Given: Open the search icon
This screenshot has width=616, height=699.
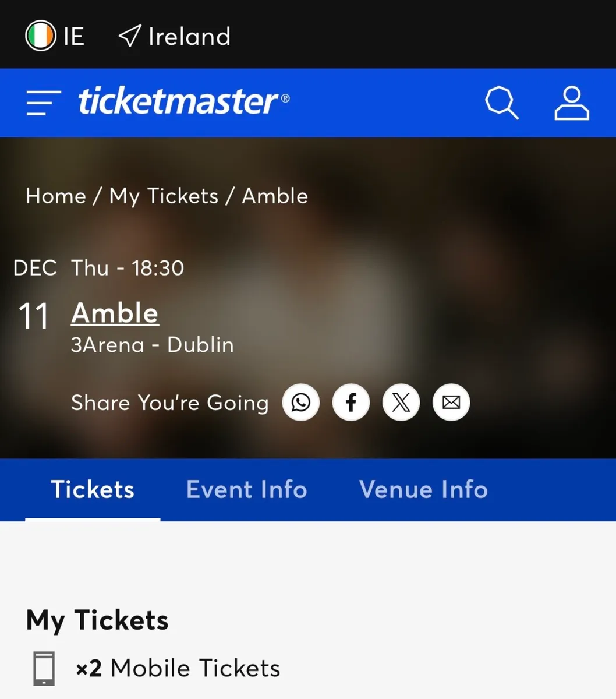Looking at the screenshot, I should (x=502, y=103).
